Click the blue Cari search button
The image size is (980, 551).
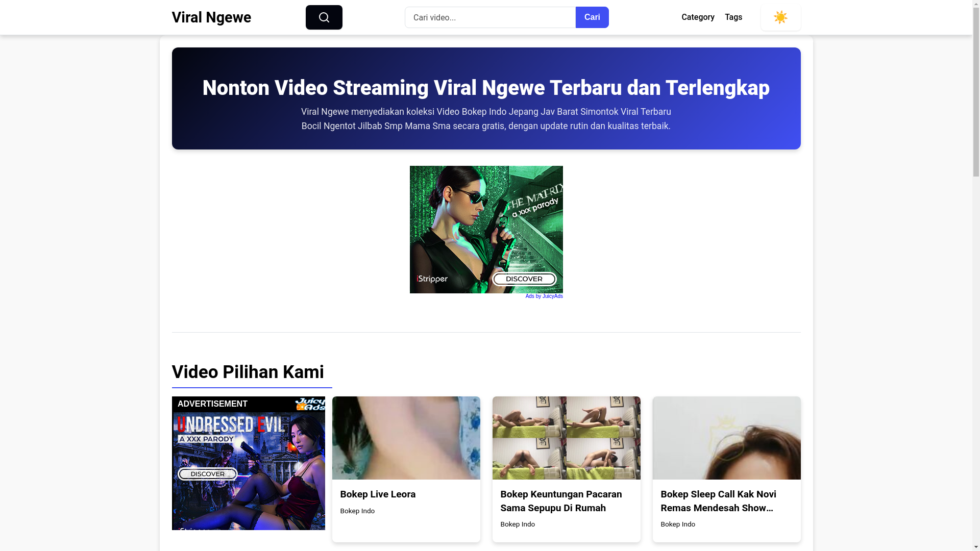coord(592,17)
